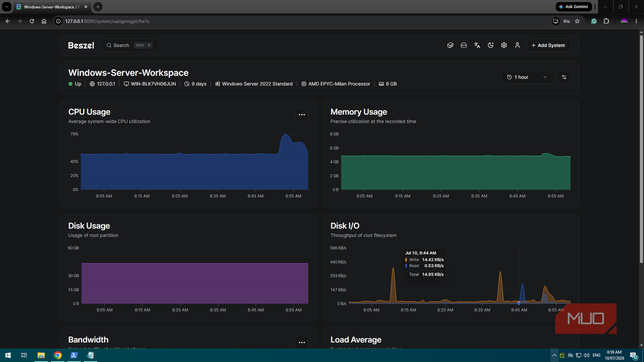Click the Disk Usage heading
The height and width of the screenshot is (362, 644).
[x=89, y=226]
